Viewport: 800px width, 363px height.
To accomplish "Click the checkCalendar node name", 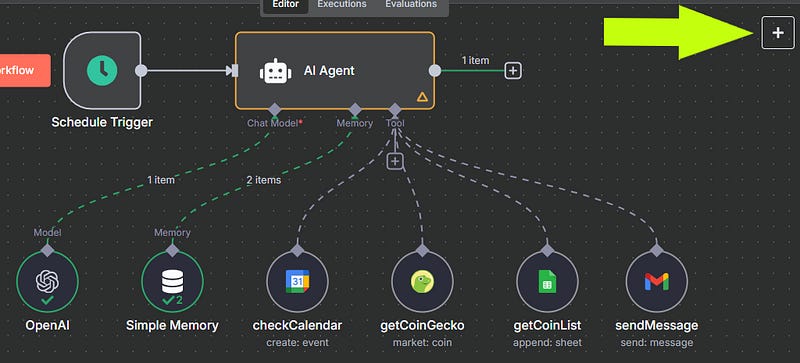I will [297, 325].
